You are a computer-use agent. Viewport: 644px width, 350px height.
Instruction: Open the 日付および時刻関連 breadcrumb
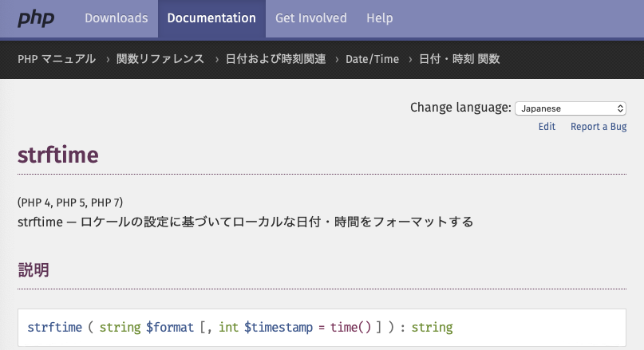(275, 59)
